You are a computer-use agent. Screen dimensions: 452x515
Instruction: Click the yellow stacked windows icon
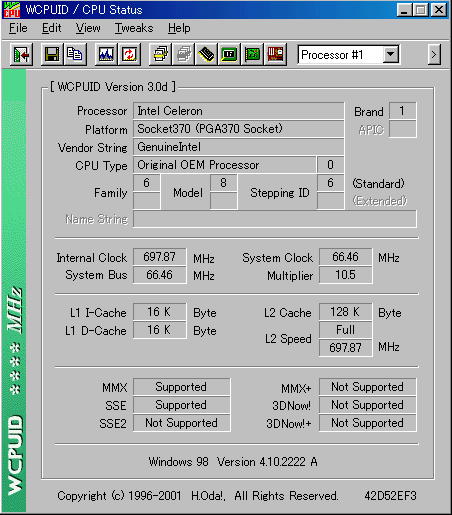click(160, 54)
